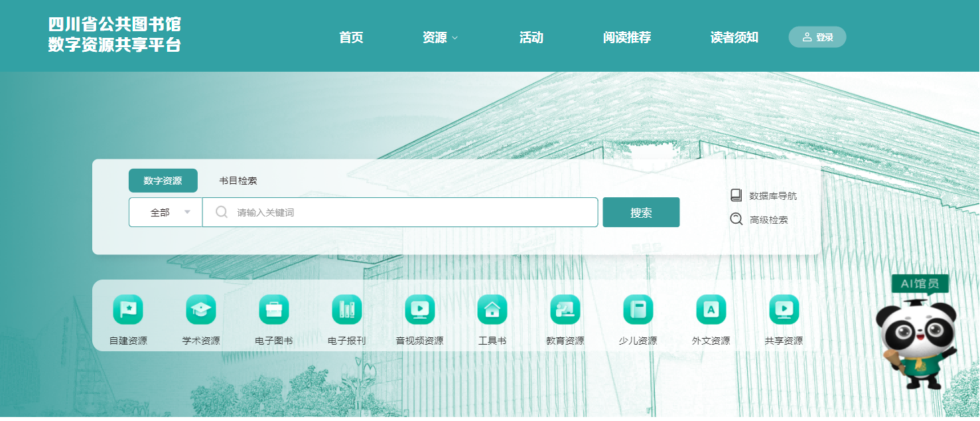
Task: Select the 数字资源 search tab
Action: [x=163, y=181]
